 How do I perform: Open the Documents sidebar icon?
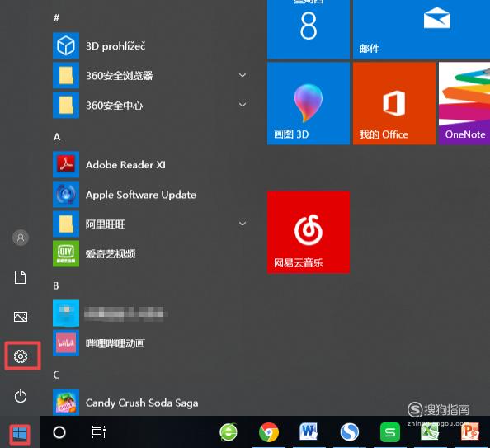point(21,277)
